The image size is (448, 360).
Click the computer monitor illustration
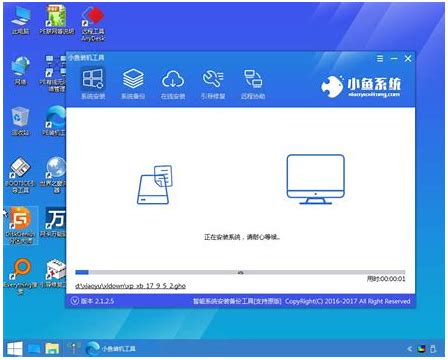coord(315,179)
